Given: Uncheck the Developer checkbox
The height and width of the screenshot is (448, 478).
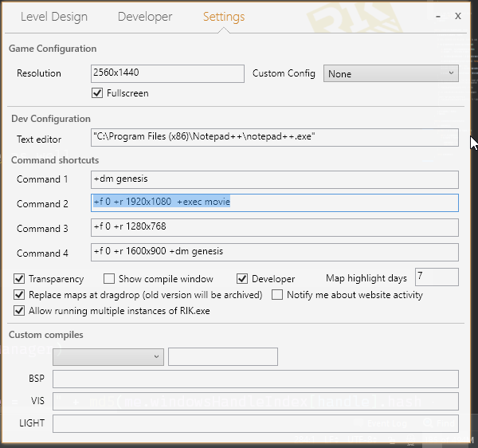Looking at the screenshot, I should (x=244, y=279).
